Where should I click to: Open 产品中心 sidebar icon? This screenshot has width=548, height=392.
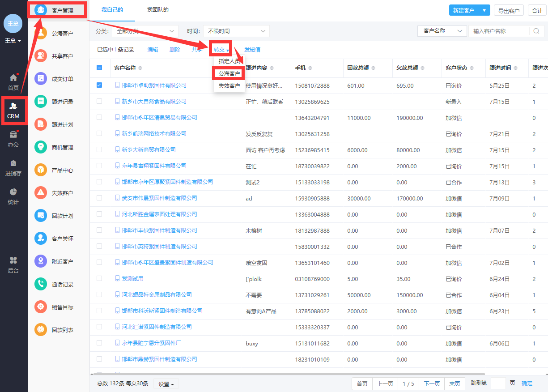click(x=41, y=170)
